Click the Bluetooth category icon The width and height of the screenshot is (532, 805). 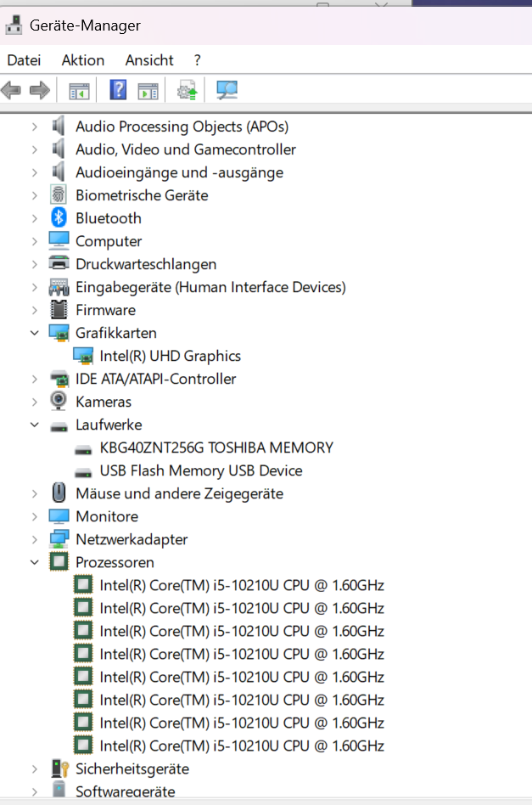coord(59,217)
